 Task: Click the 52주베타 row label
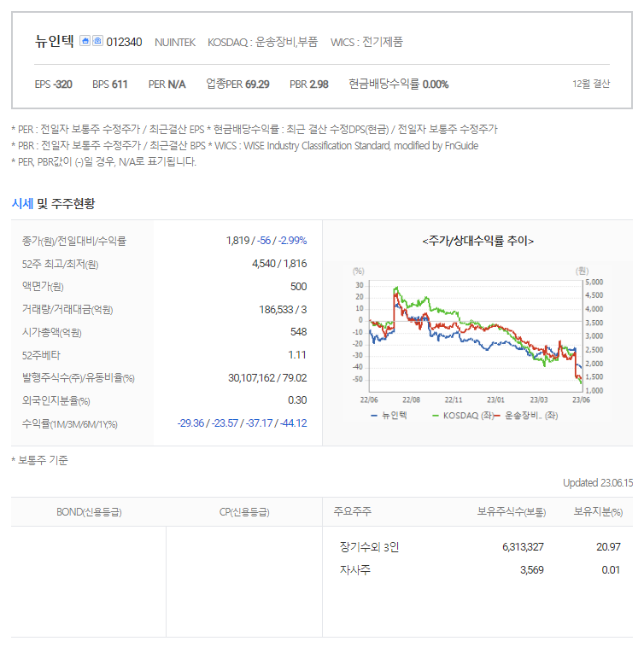pyautogui.click(x=41, y=355)
